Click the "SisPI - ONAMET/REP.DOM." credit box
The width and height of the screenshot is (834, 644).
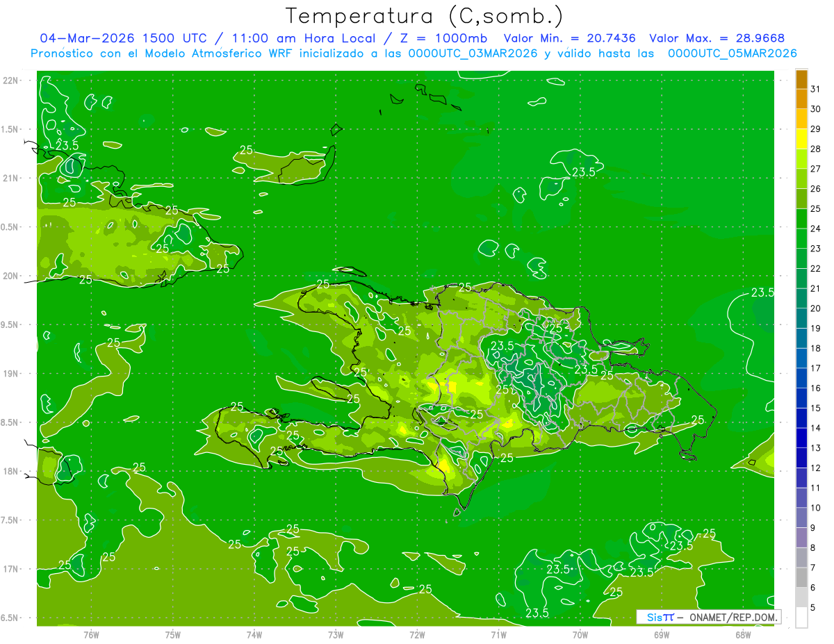[708, 617]
